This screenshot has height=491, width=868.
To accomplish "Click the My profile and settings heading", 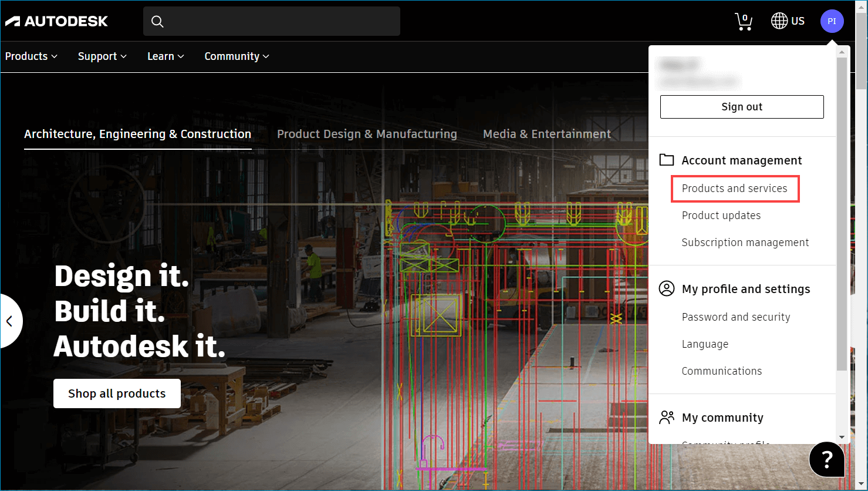I will click(746, 289).
